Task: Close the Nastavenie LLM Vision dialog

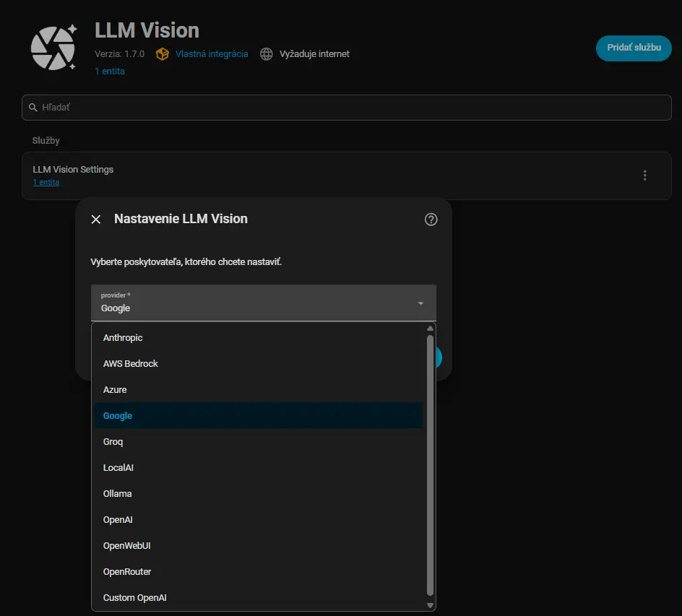Action: click(x=96, y=220)
